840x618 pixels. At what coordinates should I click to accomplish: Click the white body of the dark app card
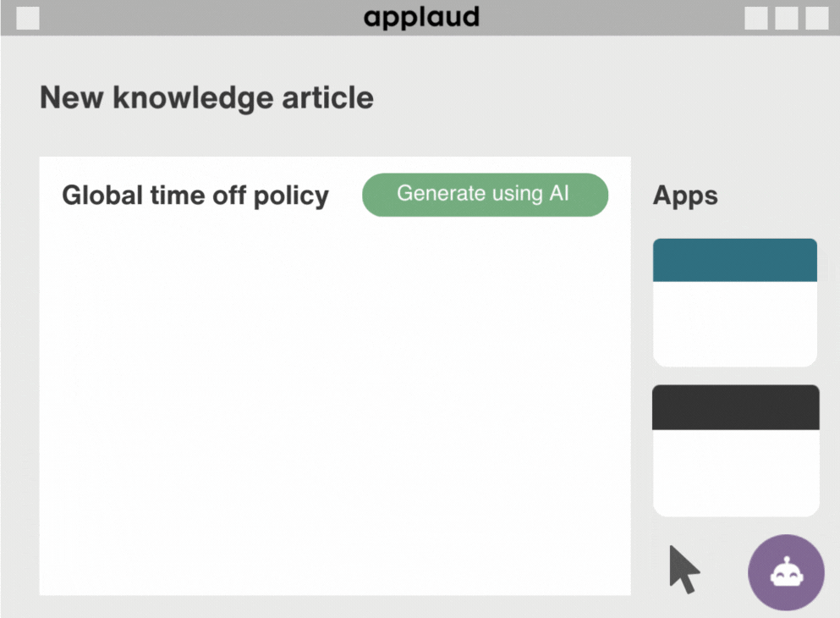coord(736,473)
